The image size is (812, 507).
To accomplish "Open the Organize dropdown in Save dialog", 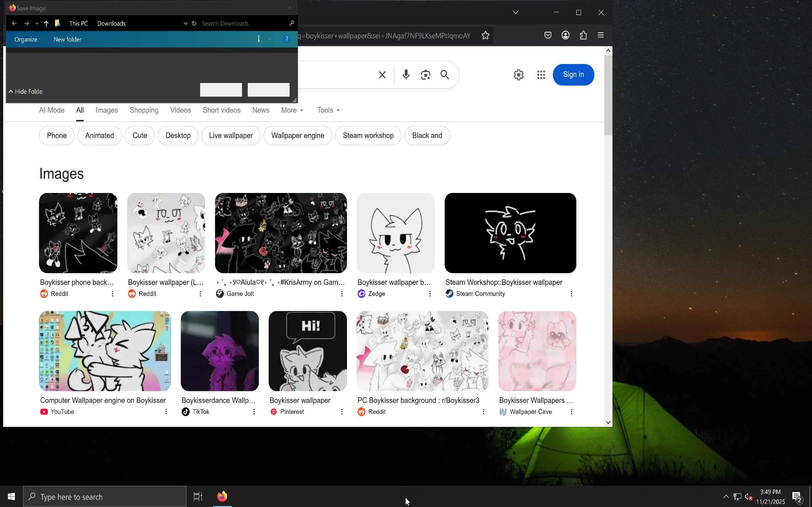I will [27, 39].
